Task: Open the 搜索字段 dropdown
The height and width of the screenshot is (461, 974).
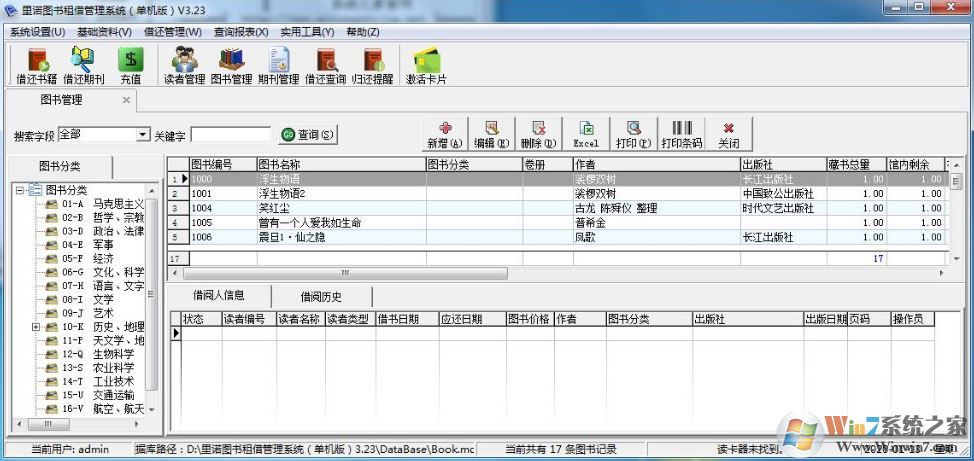Action: point(143,134)
